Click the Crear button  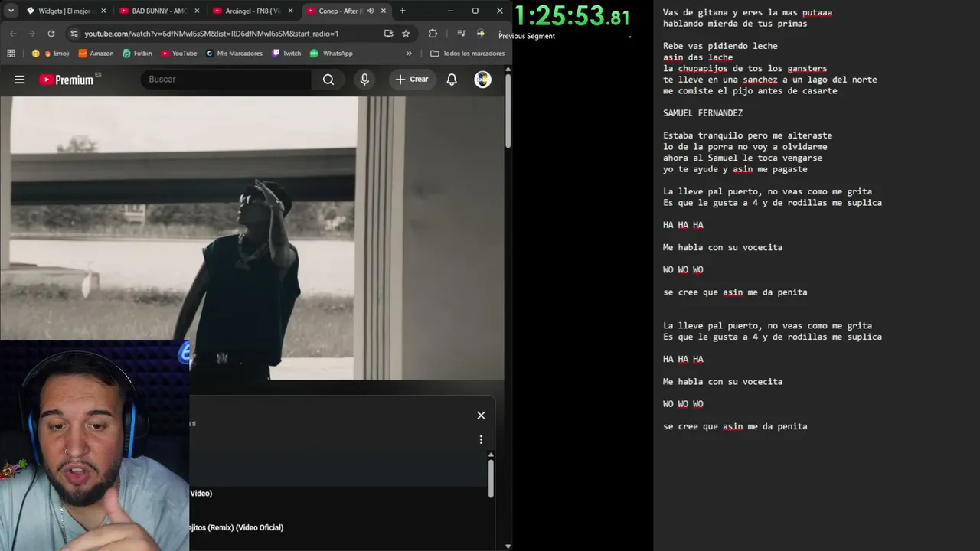(412, 80)
